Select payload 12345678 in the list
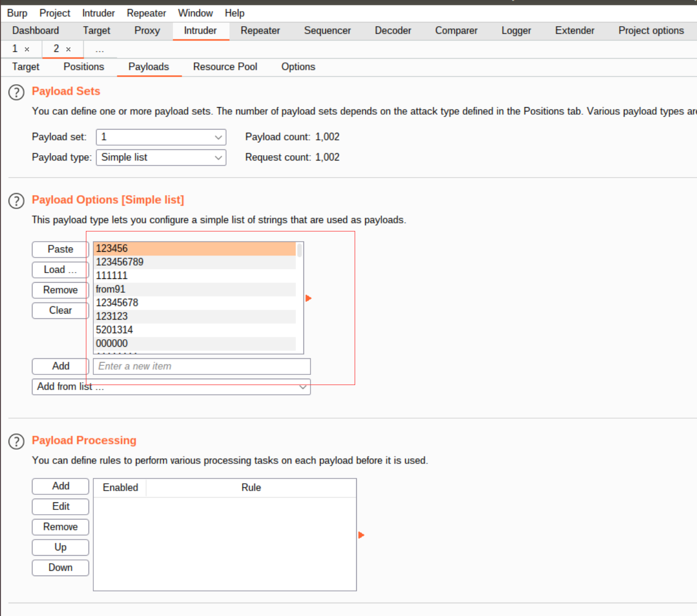 [x=195, y=303]
